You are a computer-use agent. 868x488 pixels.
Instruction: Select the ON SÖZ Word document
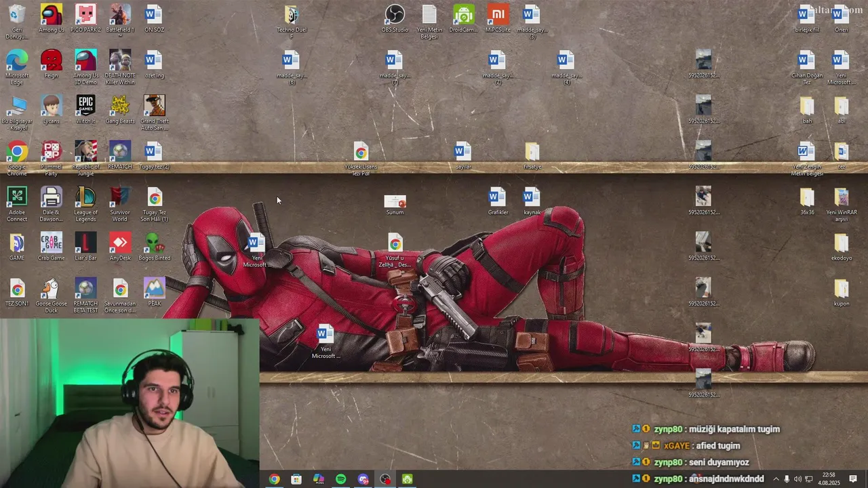[x=154, y=19]
